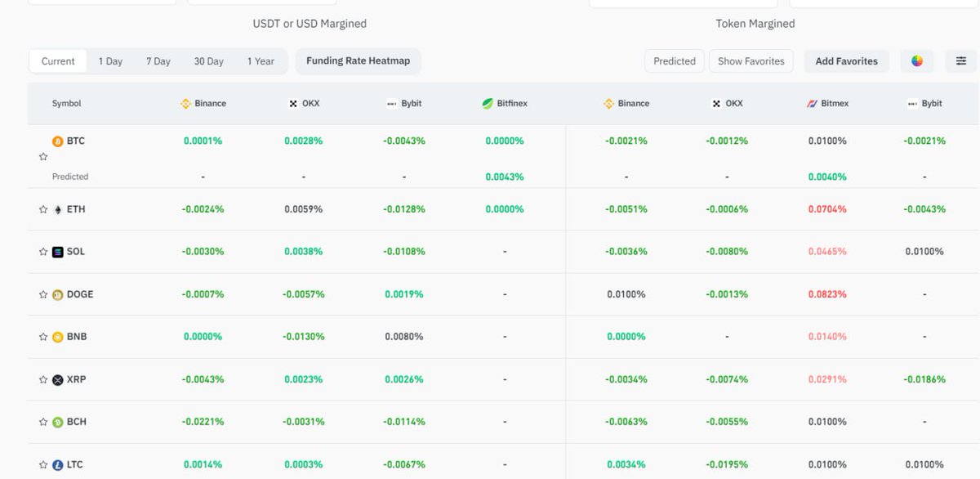This screenshot has height=479, width=980.
Task: Click the Bitfinex exchange logo
Action: tap(485, 103)
